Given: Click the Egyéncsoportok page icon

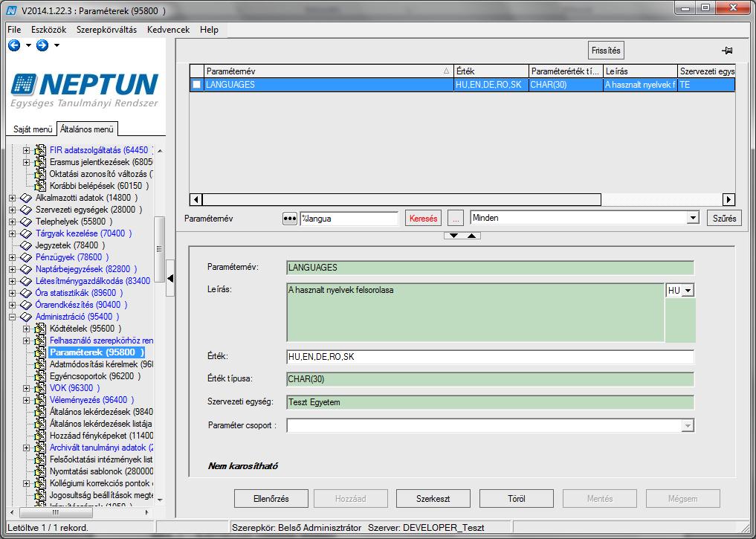Looking at the screenshot, I should [40, 376].
